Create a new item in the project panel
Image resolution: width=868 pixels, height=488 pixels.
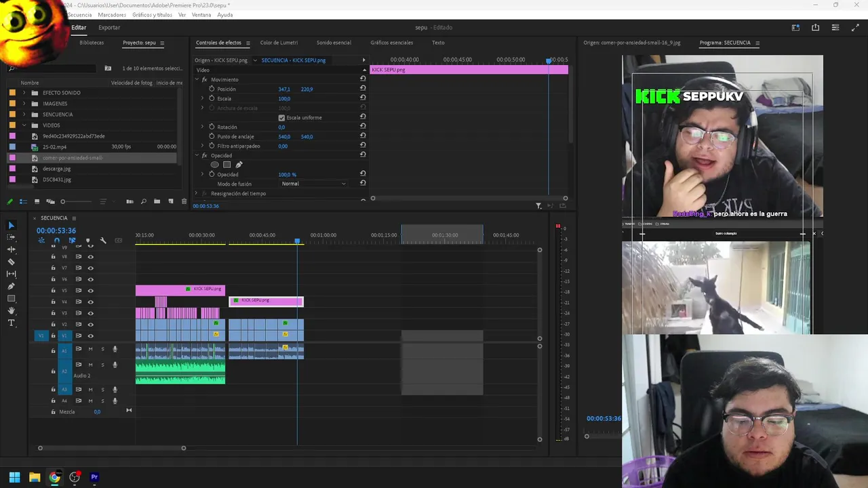[170, 201]
